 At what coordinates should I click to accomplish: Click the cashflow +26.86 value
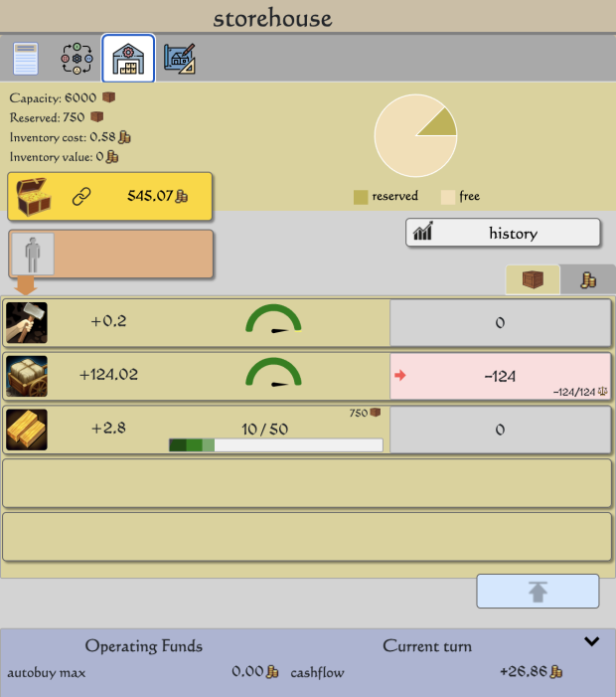525,671
